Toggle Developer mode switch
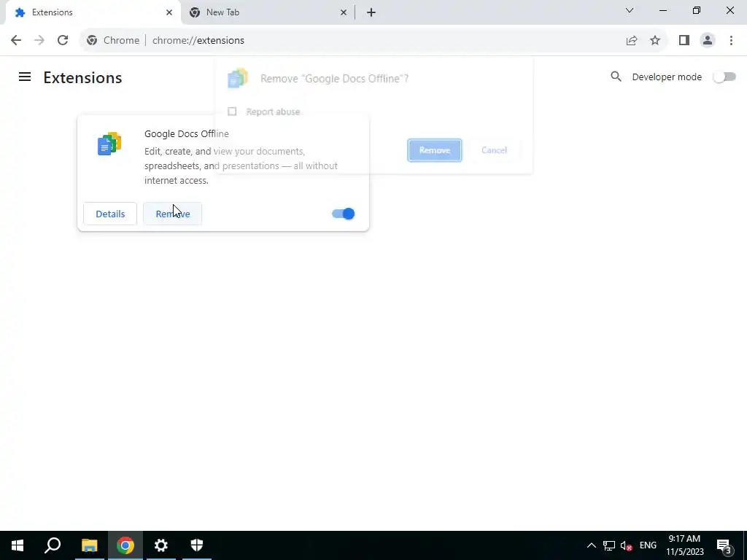747x560 pixels. click(x=724, y=77)
